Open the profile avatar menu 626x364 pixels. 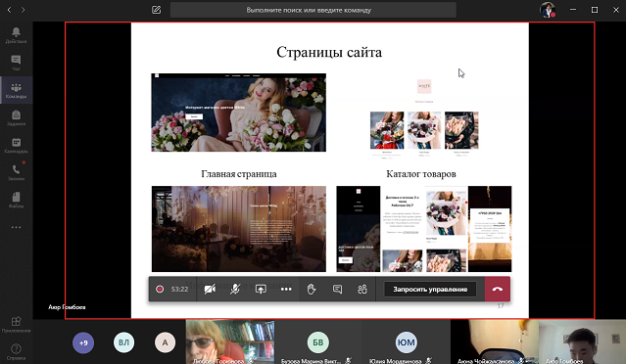pyautogui.click(x=548, y=10)
